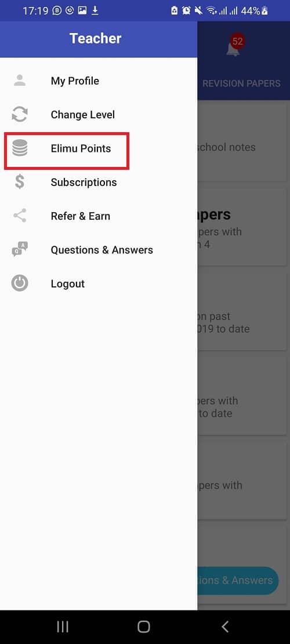Tap the Questions & Answers chat bubble icon
The image size is (290, 644).
click(20, 250)
